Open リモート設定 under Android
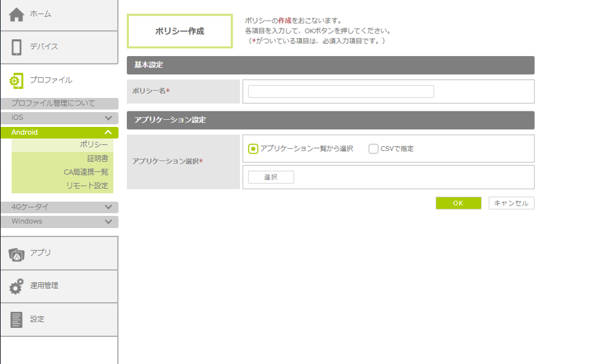This screenshot has width=601, height=364. coord(87,186)
